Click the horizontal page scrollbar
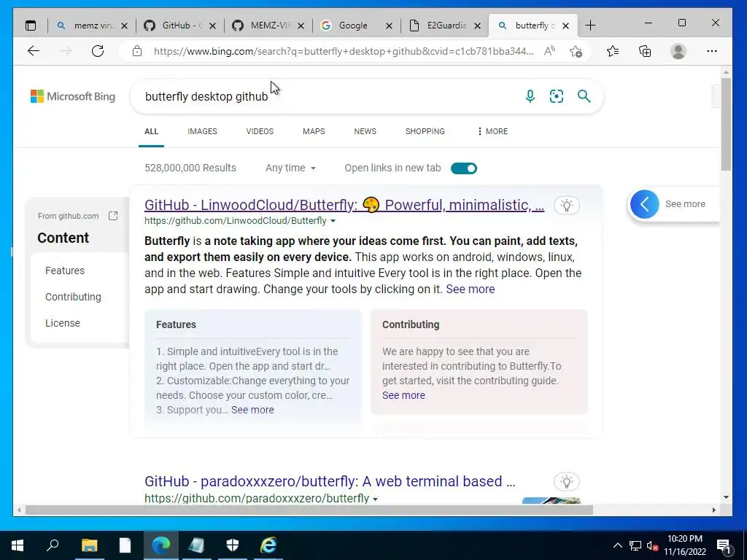 309,510
